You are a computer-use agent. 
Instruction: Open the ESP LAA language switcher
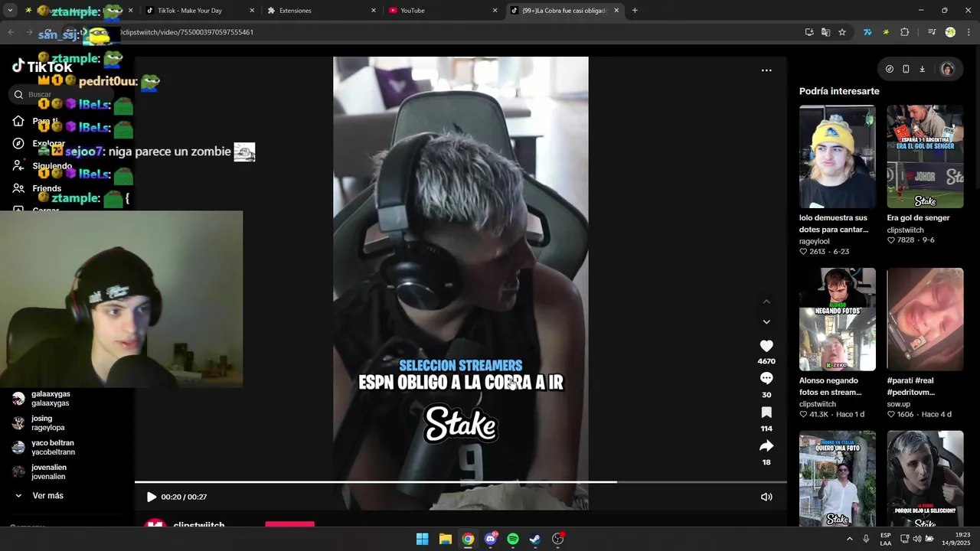coord(886,539)
